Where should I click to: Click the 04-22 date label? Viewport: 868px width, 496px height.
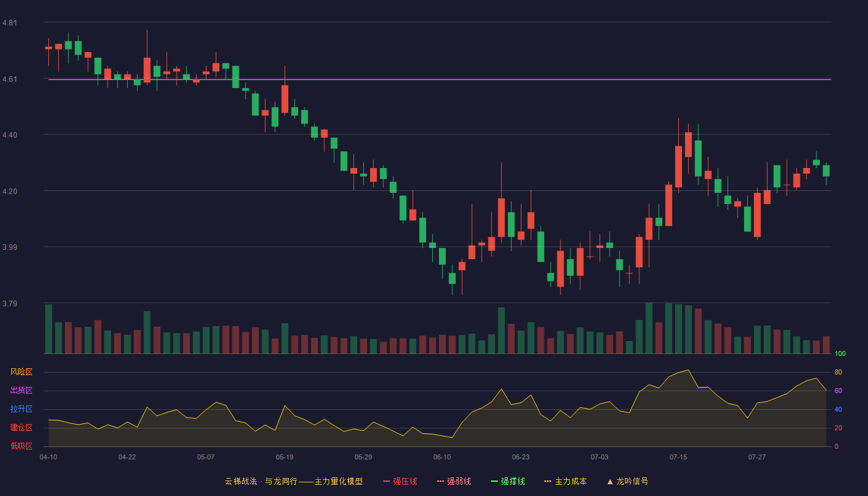127,457
